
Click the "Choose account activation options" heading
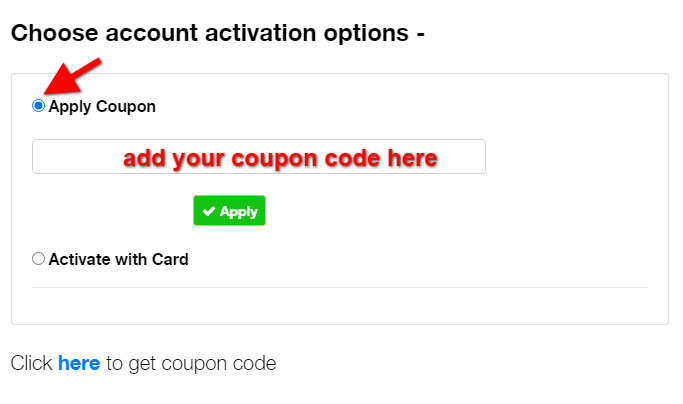click(x=217, y=33)
